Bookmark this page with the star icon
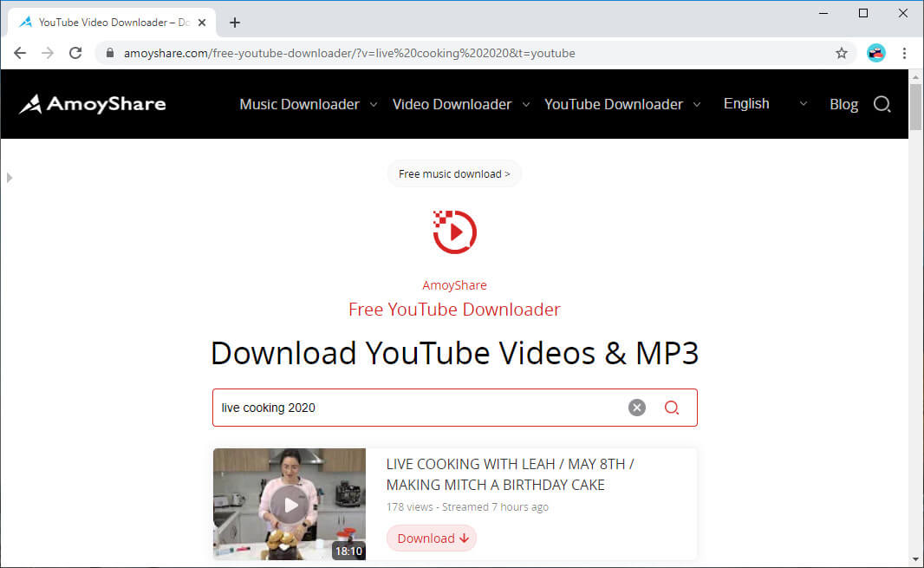The image size is (924, 568). pyautogui.click(x=842, y=53)
